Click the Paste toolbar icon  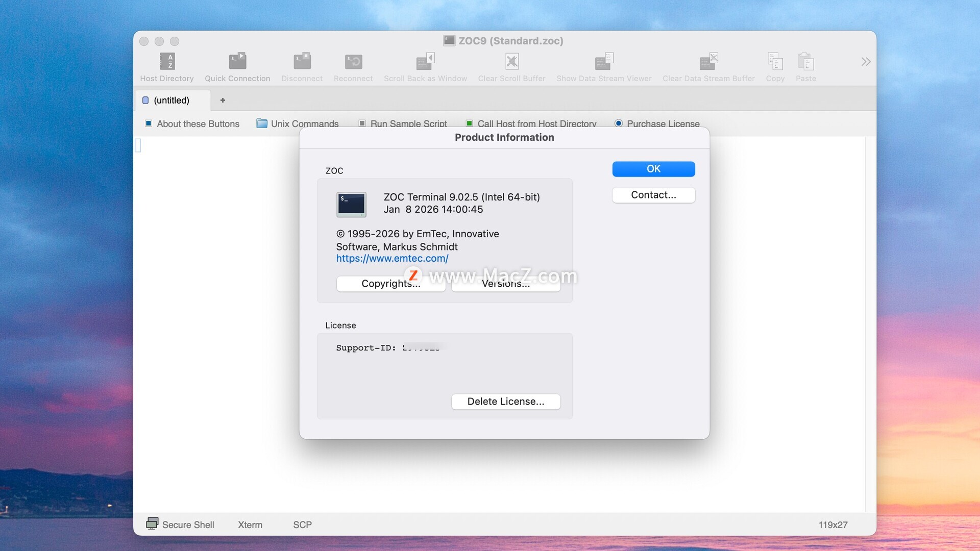(x=805, y=62)
